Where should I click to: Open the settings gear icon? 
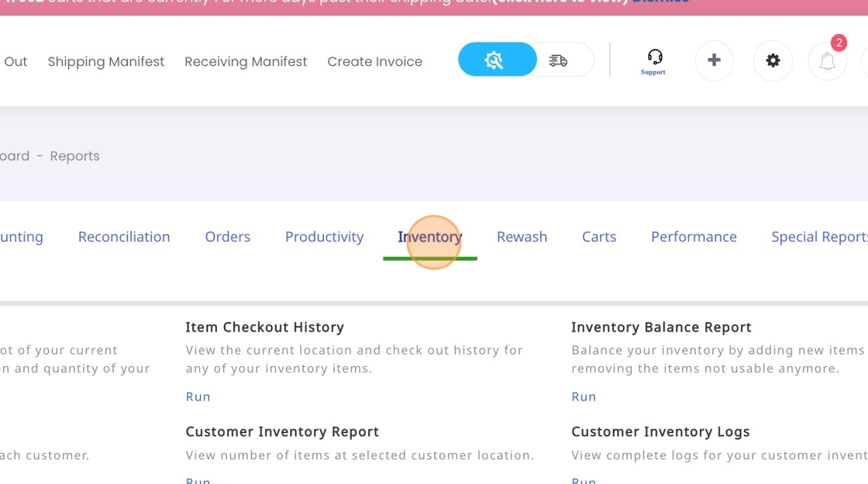773,60
